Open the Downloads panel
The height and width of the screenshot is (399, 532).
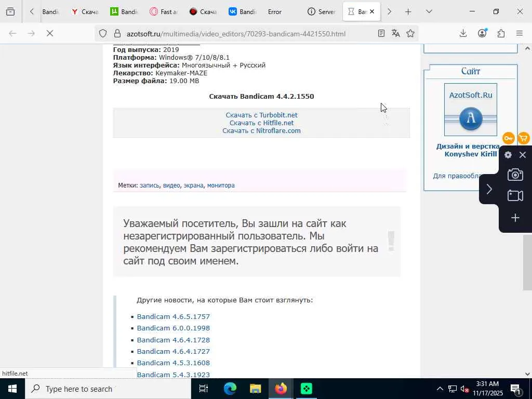(463, 33)
